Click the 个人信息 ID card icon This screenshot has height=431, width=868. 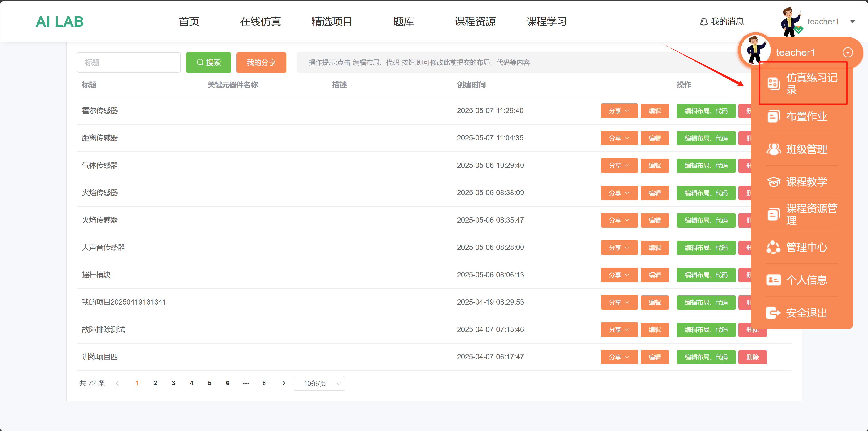pos(773,280)
